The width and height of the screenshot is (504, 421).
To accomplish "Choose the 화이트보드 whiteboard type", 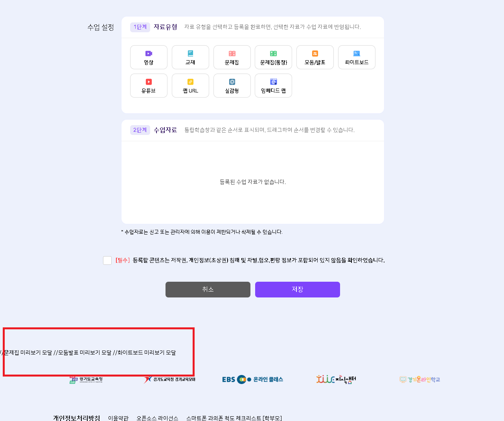I will (x=357, y=57).
